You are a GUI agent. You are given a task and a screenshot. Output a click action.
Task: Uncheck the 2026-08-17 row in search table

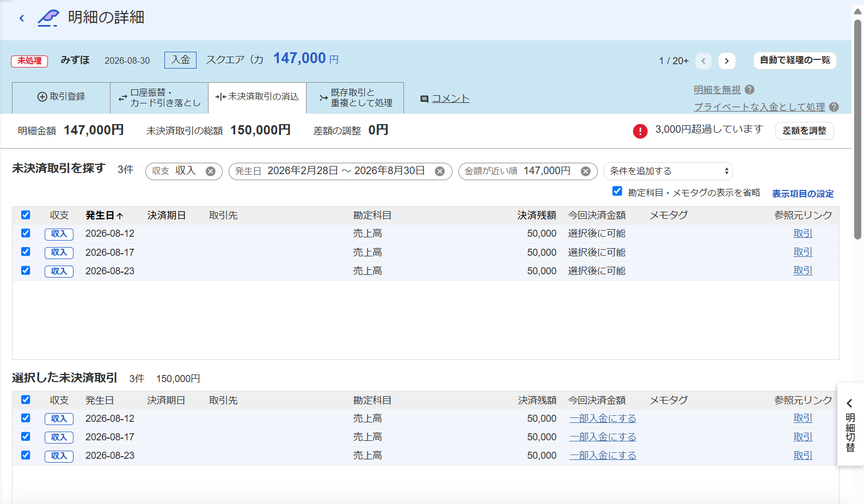point(26,251)
